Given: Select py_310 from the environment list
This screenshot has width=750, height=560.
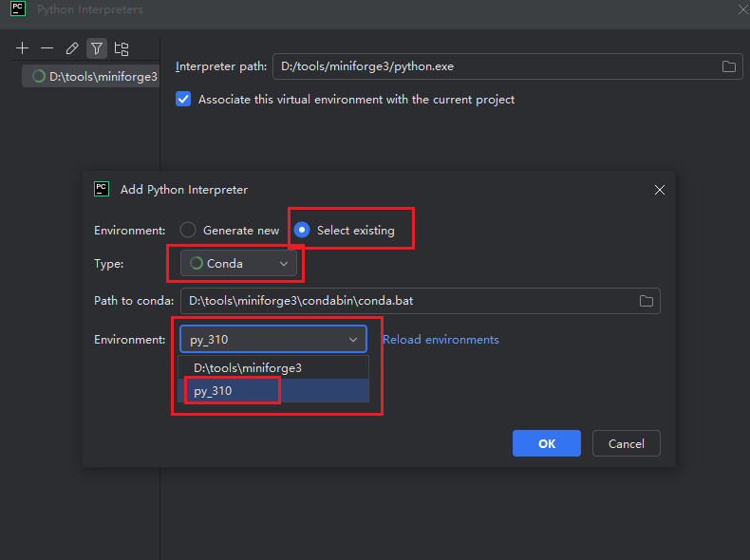Looking at the screenshot, I should (213, 391).
